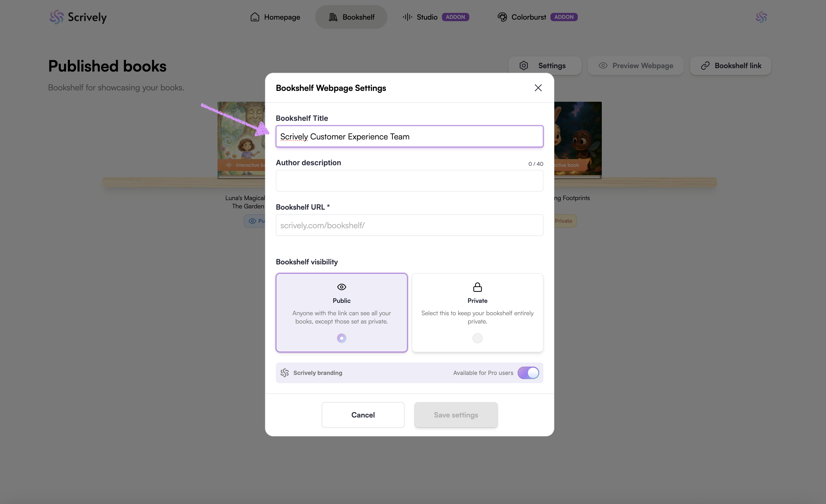This screenshot has width=826, height=504.
Task: Click the Bookshelf link chain icon
Action: point(705,66)
